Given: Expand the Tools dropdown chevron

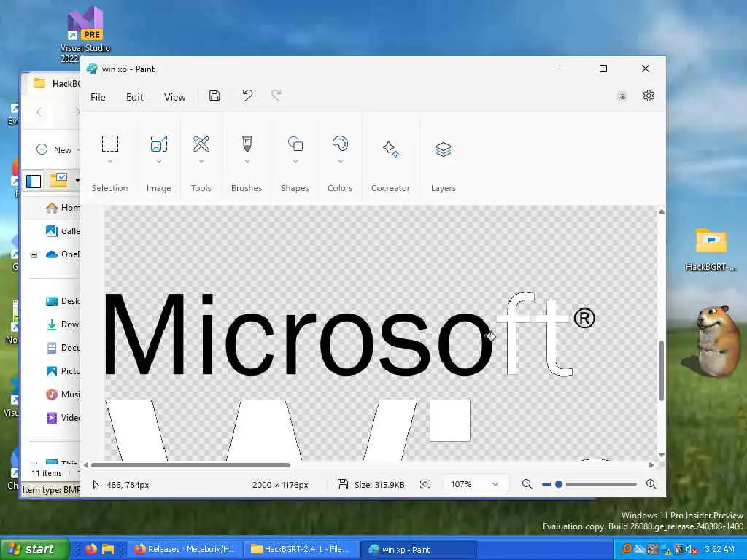Looking at the screenshot, I should click(x=201, y=161).
